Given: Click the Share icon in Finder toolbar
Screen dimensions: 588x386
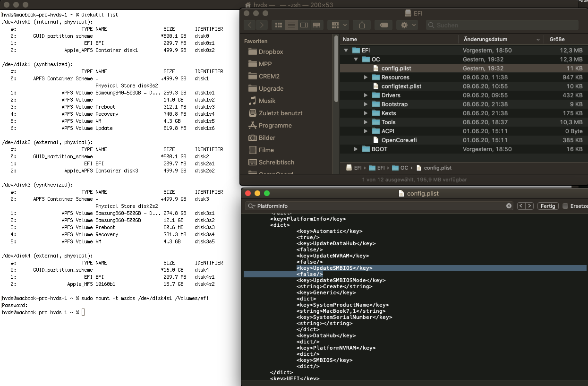Looking at the screenshot, I should [362, 25].
